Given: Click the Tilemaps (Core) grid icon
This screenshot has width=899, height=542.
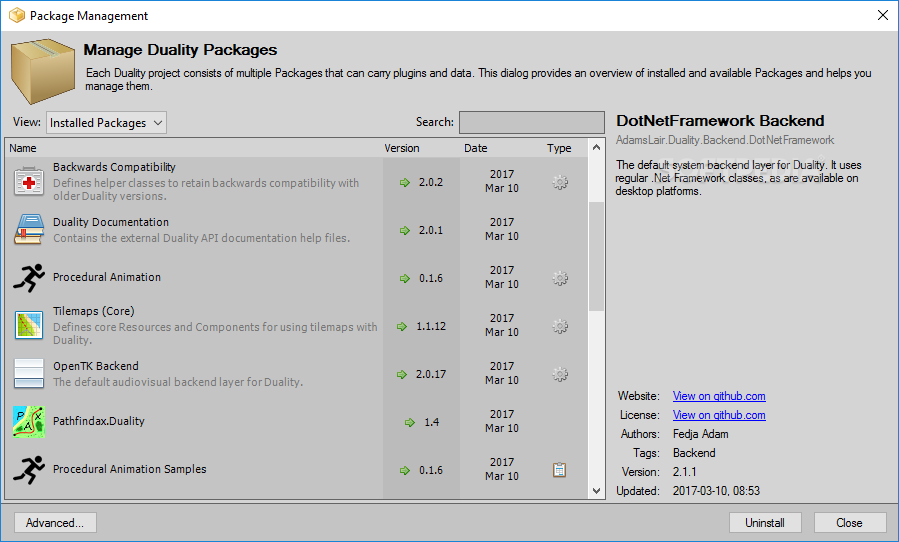Looking at the screenshot, I should click(x=29, y=326).
